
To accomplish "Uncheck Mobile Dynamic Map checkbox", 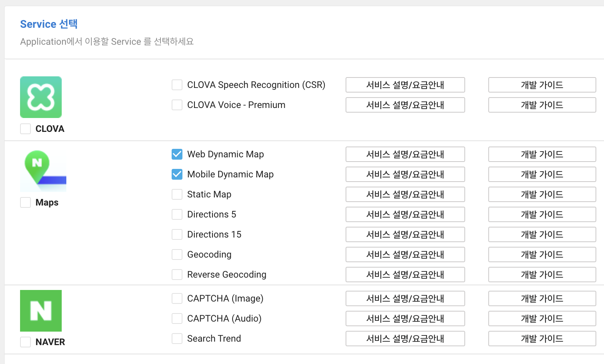I will [x=177, y=174].
